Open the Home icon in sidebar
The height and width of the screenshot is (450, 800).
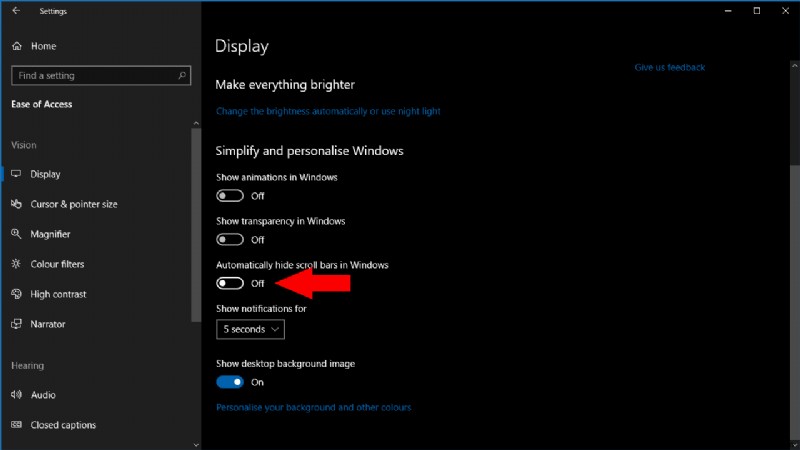pyautogui.click(x=17, y=46)
